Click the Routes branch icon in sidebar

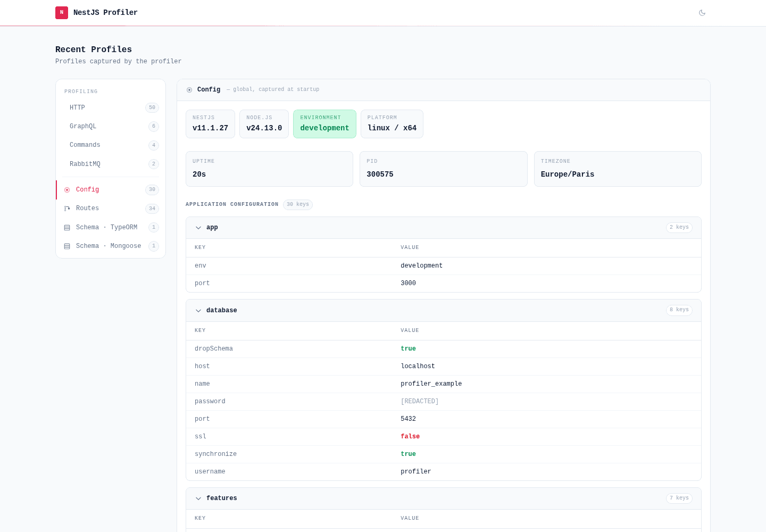pos(67,209)
